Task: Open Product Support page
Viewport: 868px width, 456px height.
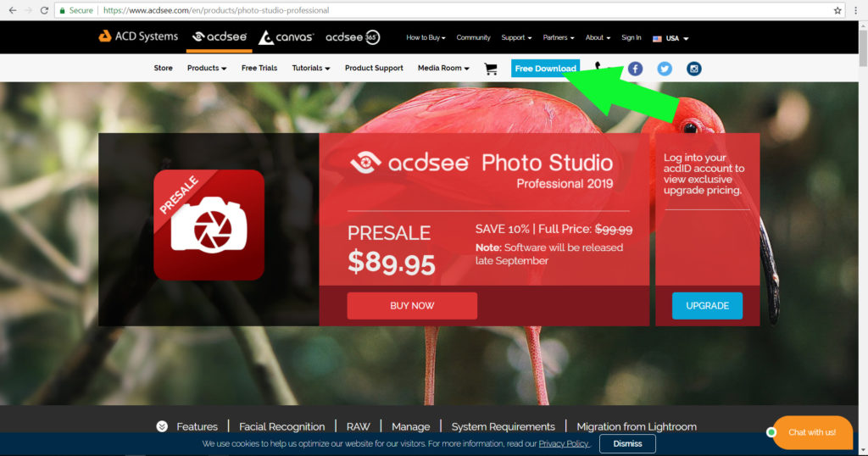Action: coord(374,68)
